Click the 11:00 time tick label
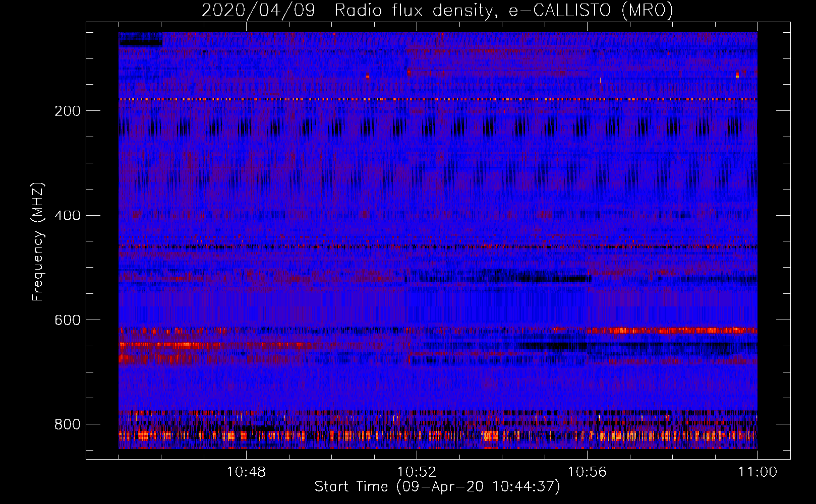 [757, 472]
